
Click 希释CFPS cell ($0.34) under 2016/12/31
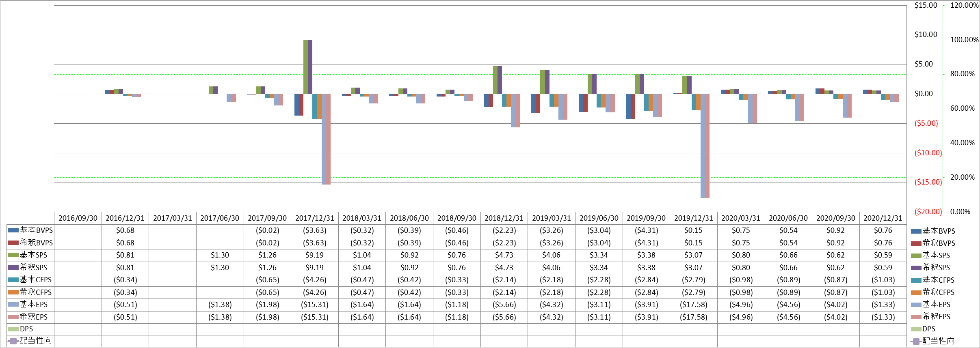pyautogui.click(x=125, y=292)
